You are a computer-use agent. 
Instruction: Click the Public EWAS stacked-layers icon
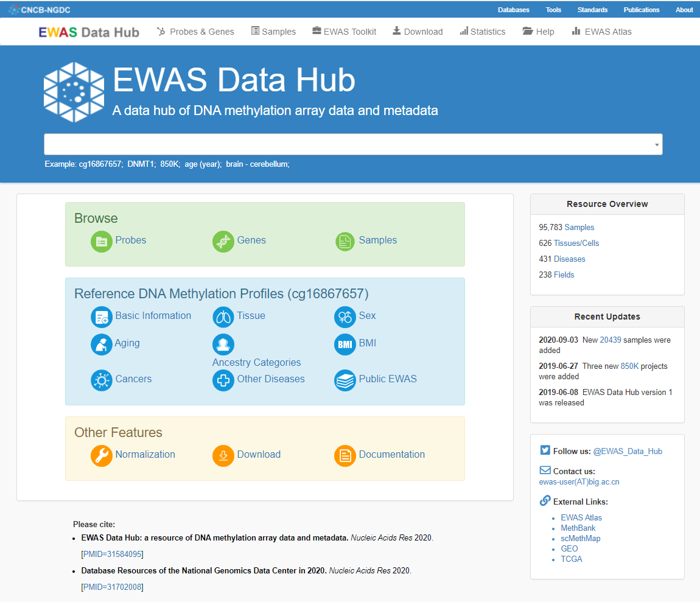coord(345,380)
